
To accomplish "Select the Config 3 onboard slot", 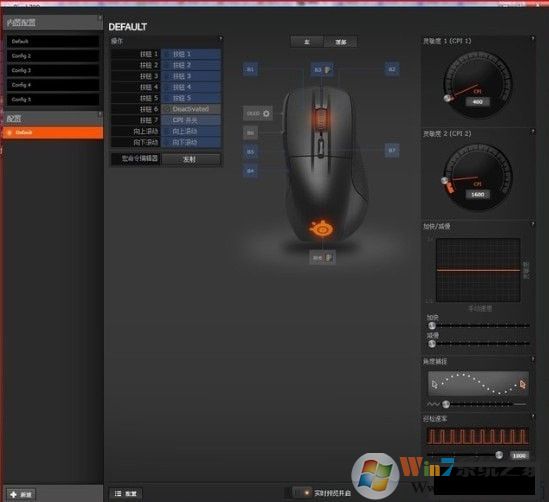I will 53,70.
